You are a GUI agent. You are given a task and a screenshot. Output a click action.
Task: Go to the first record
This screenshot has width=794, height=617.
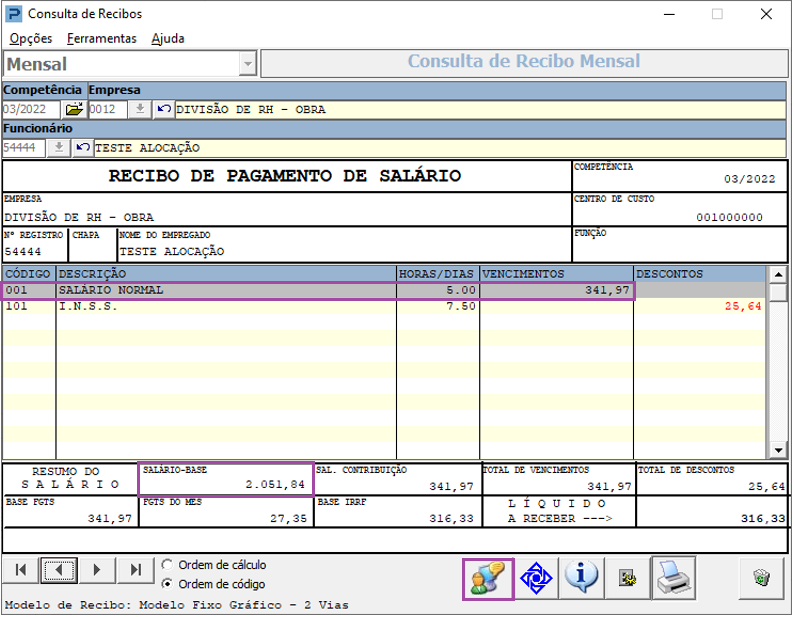click(21, 570)
